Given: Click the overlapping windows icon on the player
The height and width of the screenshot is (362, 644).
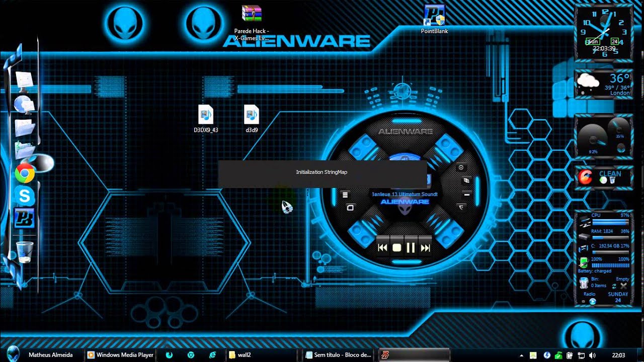Looking at the screenshot, I should click(466, 180).
